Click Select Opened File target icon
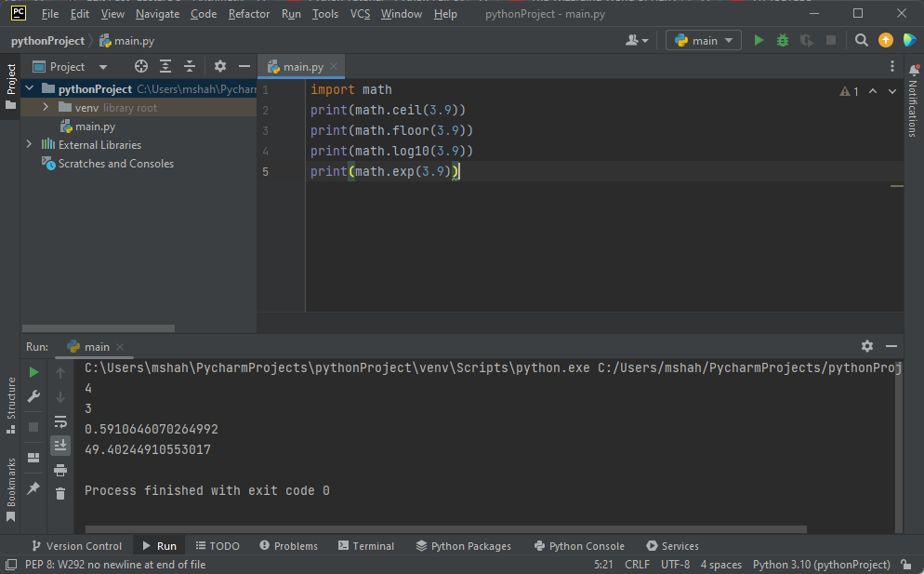 point(141,66)
